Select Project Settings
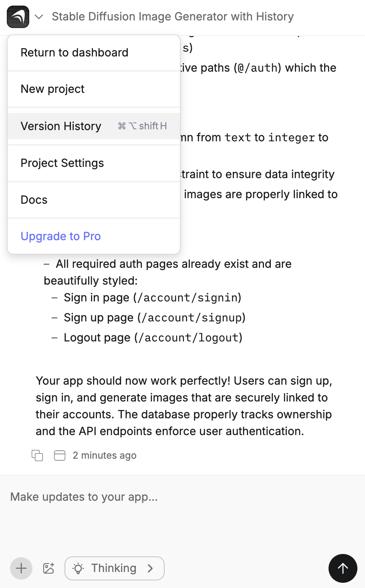This screenshot has height=588, width=365. point(62,163)
